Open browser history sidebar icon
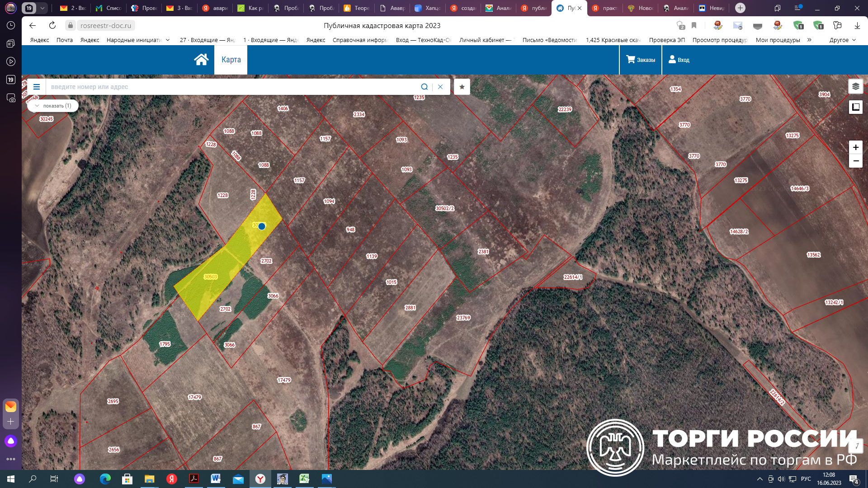Image resolution: width=868 pixels, height=488 pixels. [x=11, y=26]
